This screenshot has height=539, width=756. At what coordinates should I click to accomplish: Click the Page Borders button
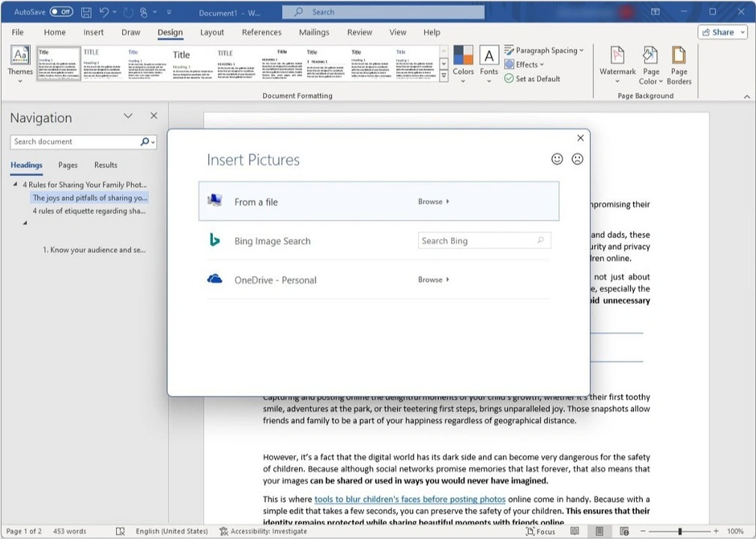(679, 66)
